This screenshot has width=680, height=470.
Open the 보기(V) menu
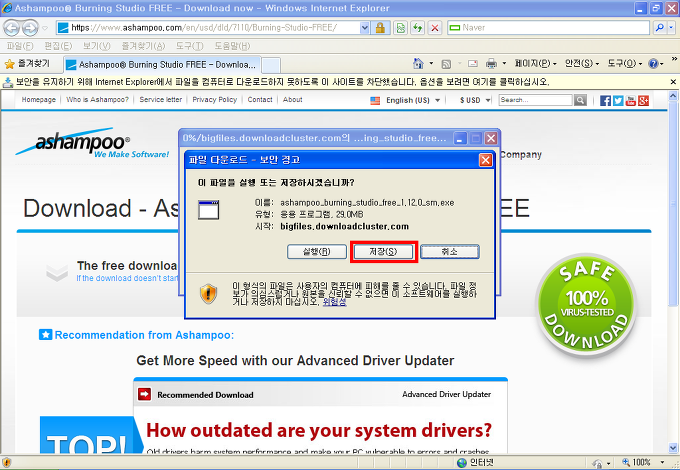click(96, 46)
